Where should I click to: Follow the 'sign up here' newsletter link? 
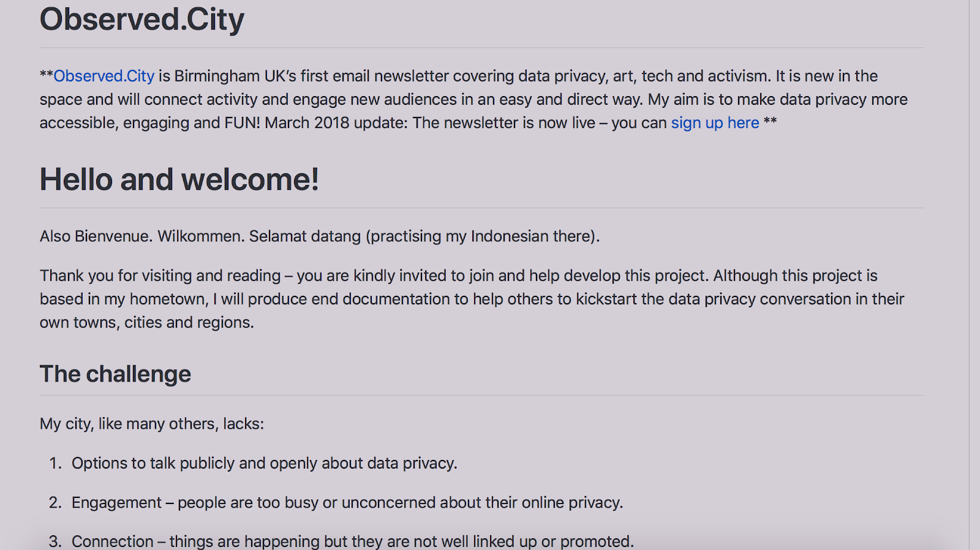[715, 122]
